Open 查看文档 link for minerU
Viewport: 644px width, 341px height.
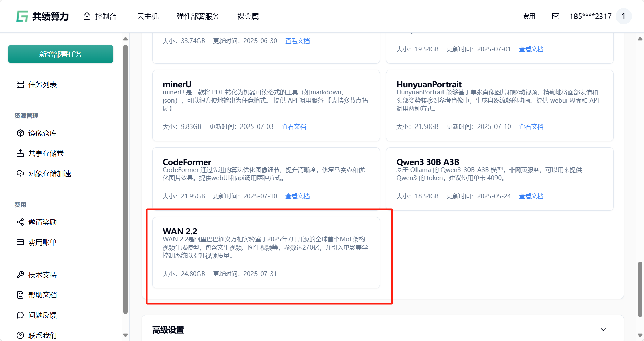pos(294,126)
